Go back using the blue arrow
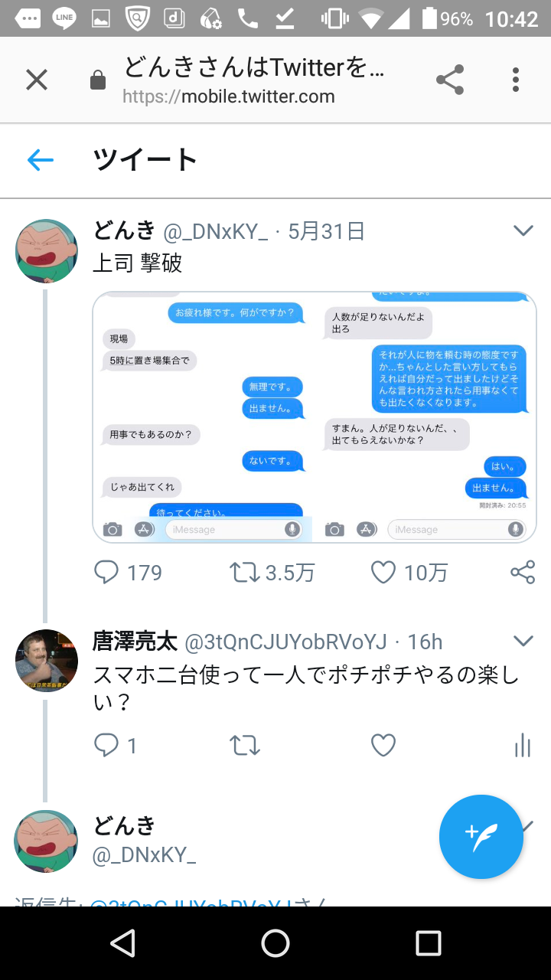 [x=41, y=160]
